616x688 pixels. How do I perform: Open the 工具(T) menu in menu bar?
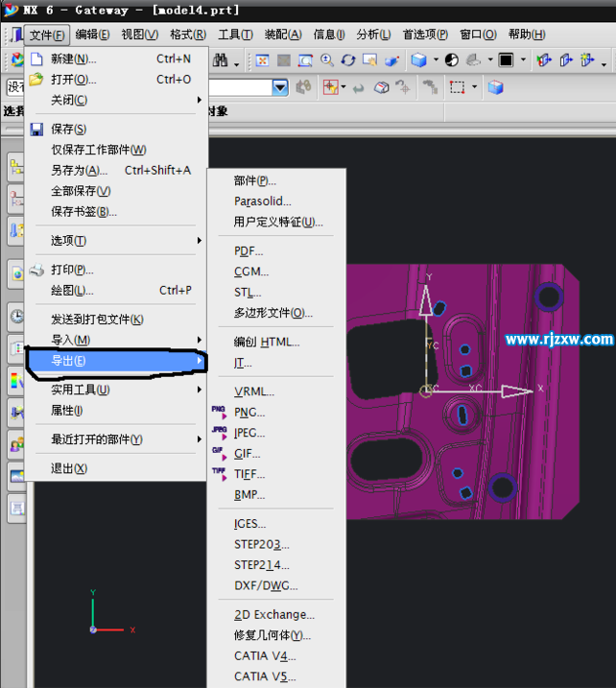click(x=231, y=35)
